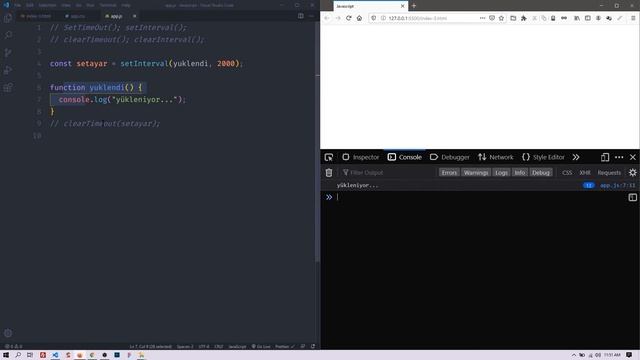Bookmark this page with star icon

(x=502, y=18)
